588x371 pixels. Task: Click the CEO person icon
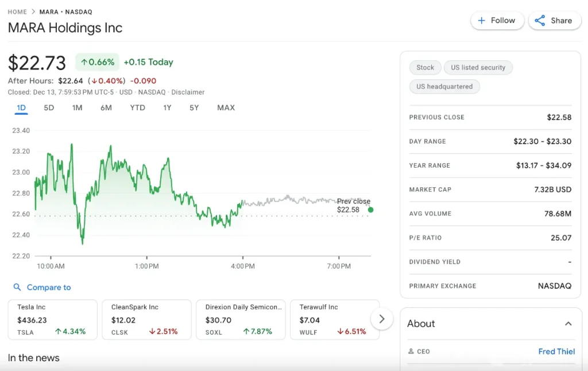411,351
